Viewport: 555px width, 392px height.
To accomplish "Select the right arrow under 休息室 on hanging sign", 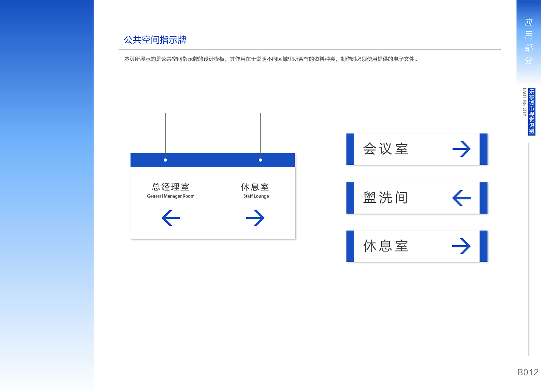I will coord(255,218).
